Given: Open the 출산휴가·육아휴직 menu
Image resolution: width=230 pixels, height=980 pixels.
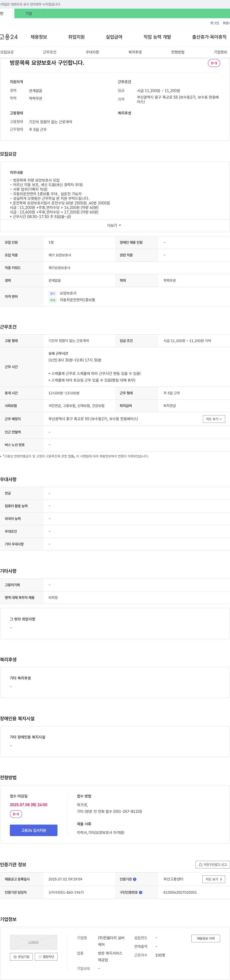Looking at the screenshot, I should (x=209, y=37).
